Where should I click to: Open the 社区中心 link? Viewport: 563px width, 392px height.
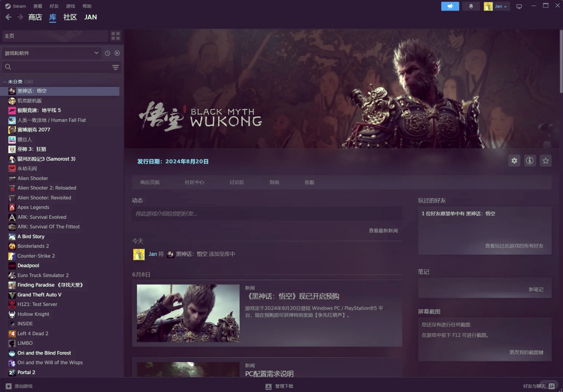194,182
